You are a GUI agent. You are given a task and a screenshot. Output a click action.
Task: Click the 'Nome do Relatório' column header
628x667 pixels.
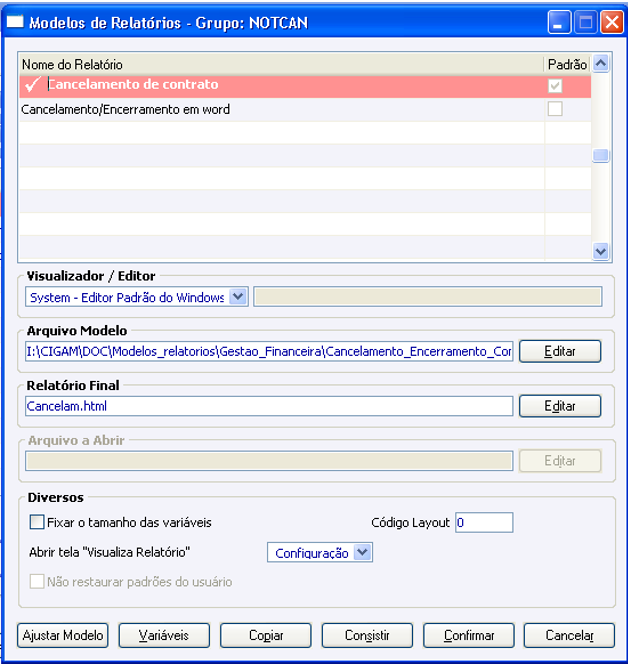(282, 65)
